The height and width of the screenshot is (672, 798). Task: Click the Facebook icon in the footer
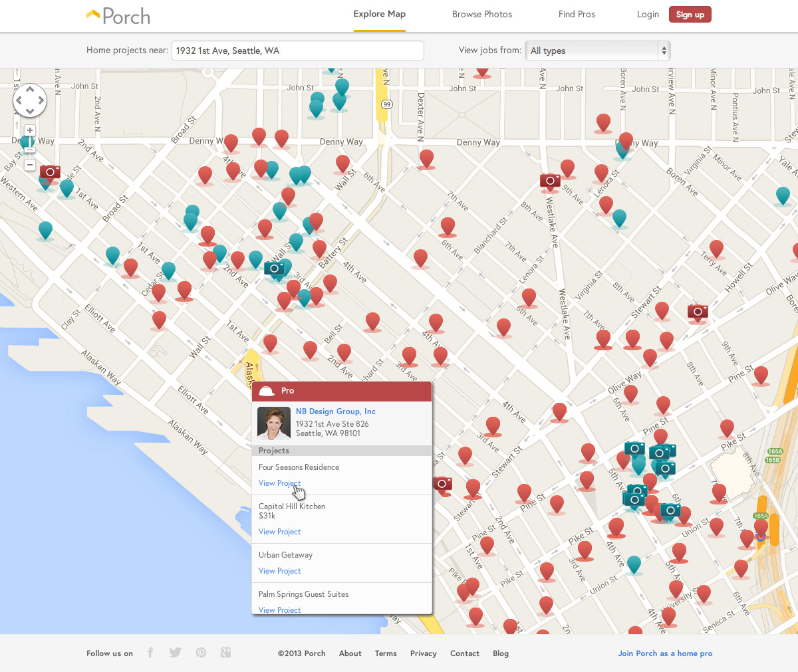[x=150, y=653]
